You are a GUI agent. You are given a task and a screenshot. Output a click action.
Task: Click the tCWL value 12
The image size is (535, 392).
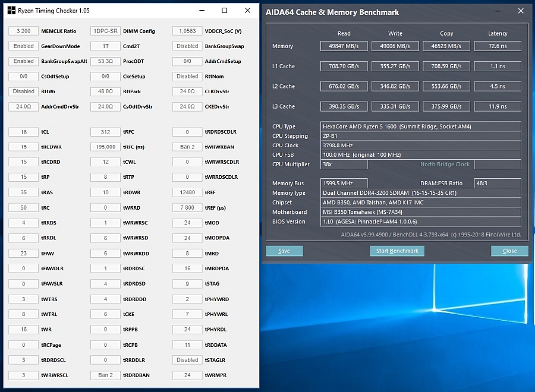[105, 162]
